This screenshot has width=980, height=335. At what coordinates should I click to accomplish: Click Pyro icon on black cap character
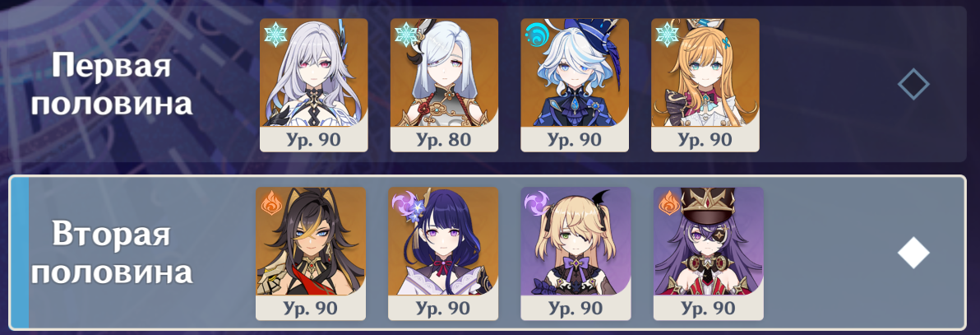click(x=668, y=202)
